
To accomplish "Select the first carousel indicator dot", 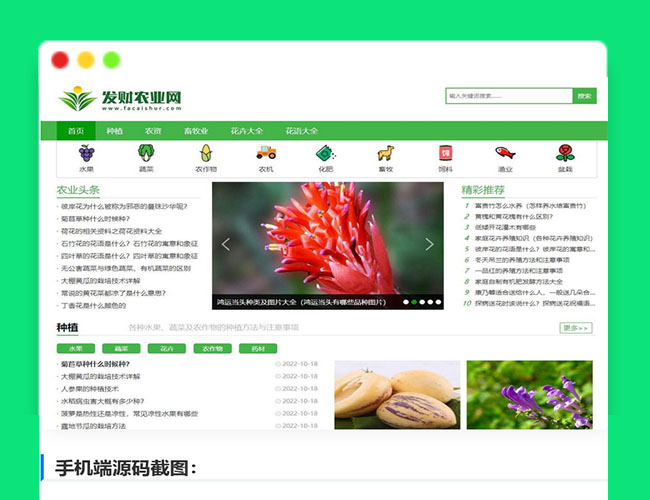I will click(x=406, y=302).
